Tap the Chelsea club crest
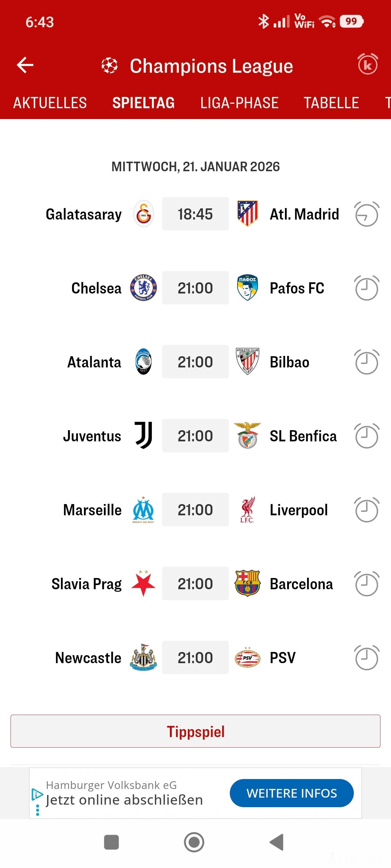 [x=143, y=288]
